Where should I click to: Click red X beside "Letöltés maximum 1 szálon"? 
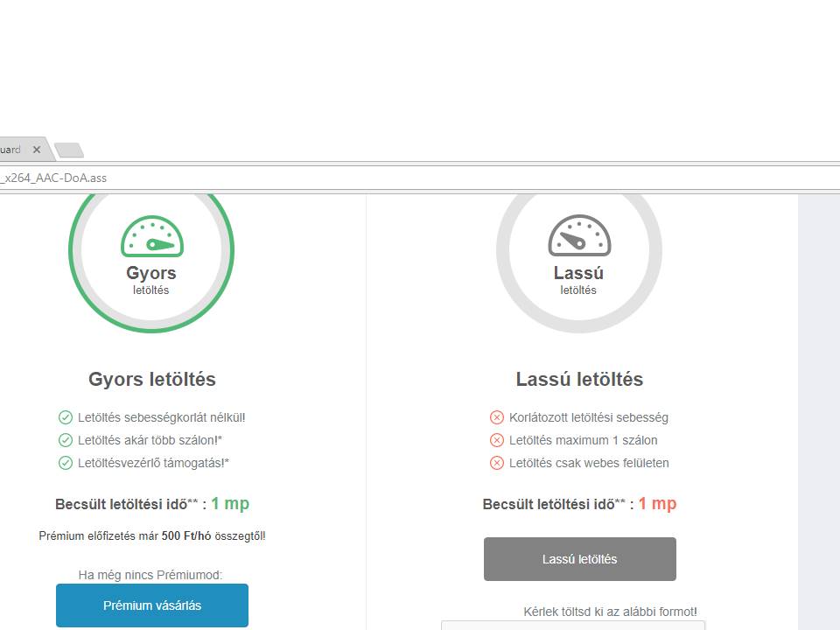pyautogui.click(x=497, y=440)
